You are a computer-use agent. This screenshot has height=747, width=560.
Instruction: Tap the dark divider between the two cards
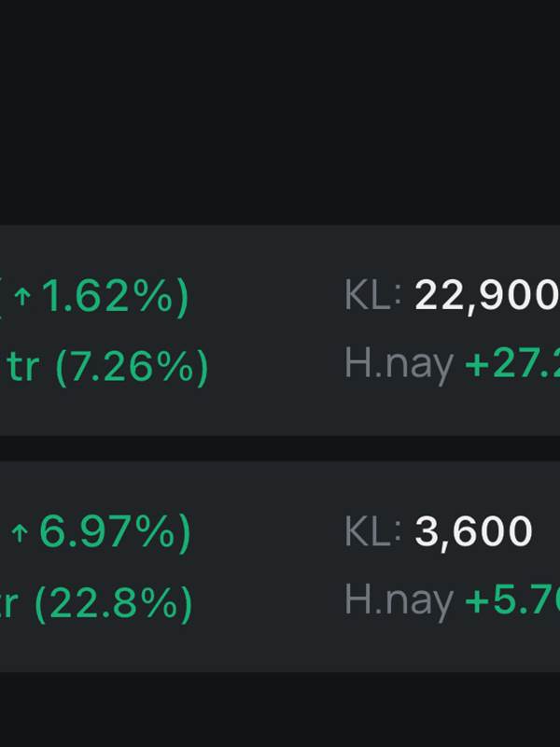click(280, 448)
